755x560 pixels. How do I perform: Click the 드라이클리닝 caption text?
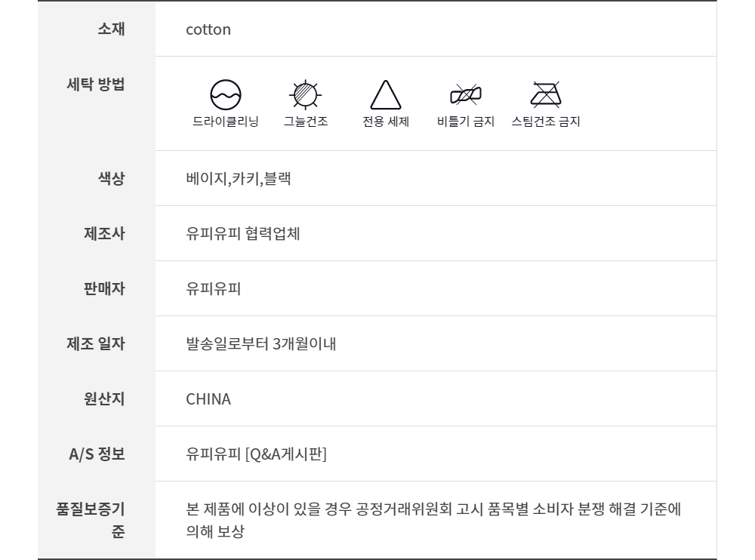tap(225, 122)
